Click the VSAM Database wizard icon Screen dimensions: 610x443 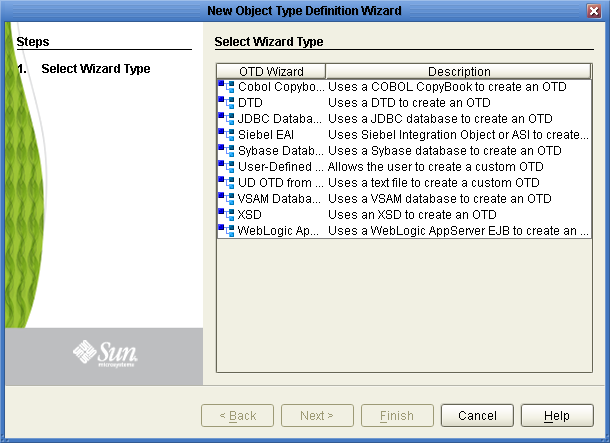(x=226, y=198)
